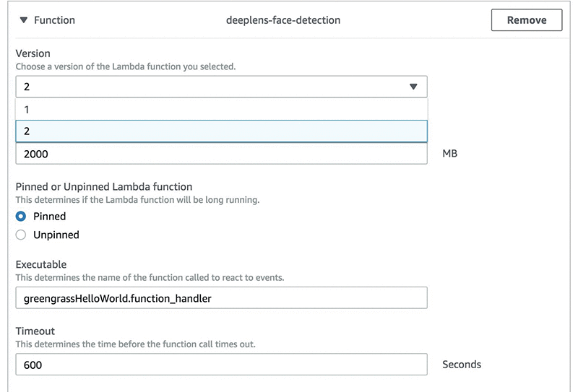Choose the highlighted version 2 list option

pyautogui.click(x=221, y=131)
